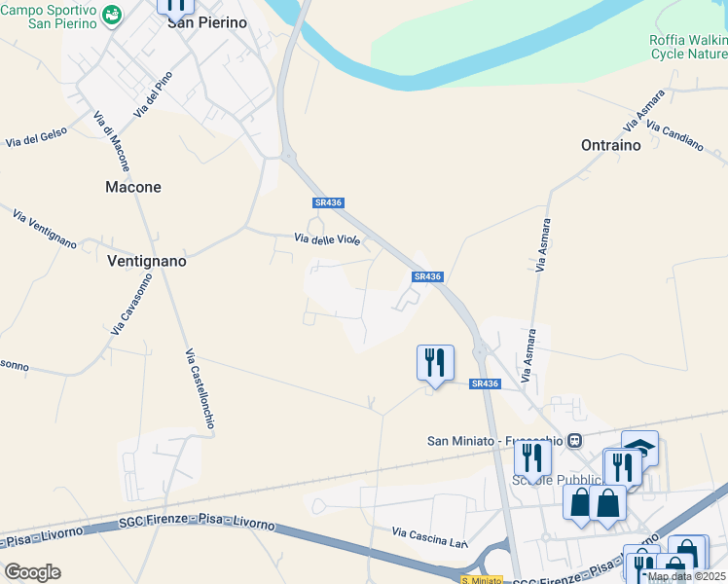Open the school graduation cap marker

[639, 448]
